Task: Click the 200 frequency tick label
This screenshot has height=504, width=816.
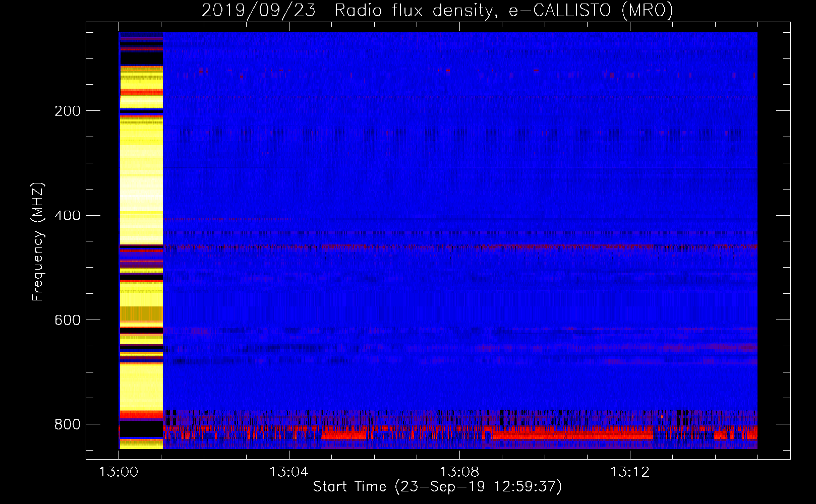Action: (x=68, y=111)
